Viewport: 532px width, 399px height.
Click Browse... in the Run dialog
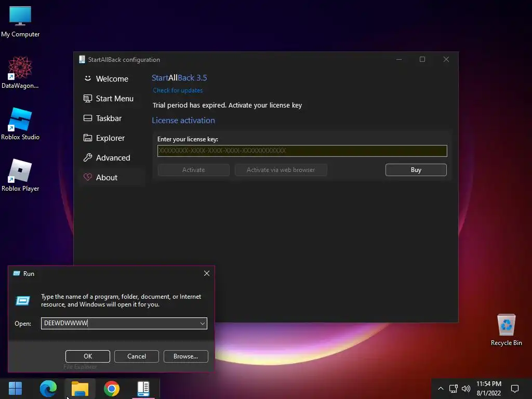(x=185, y=356)
